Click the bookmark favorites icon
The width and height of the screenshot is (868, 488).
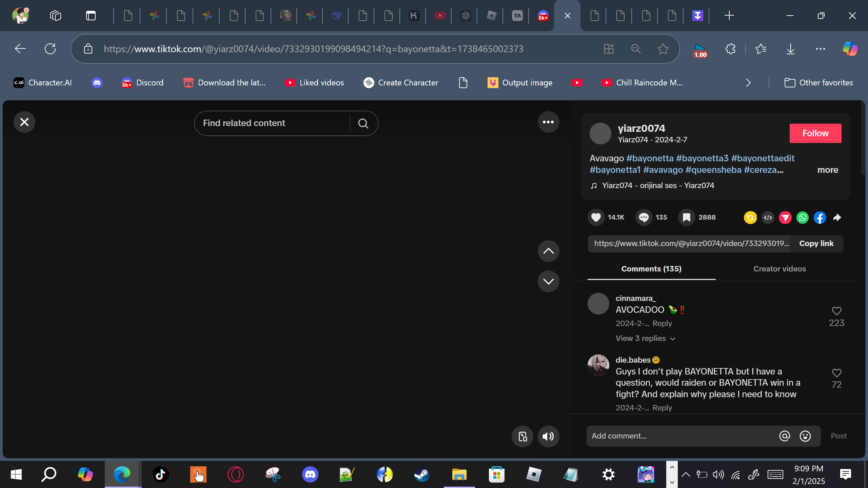pos(686,217)
